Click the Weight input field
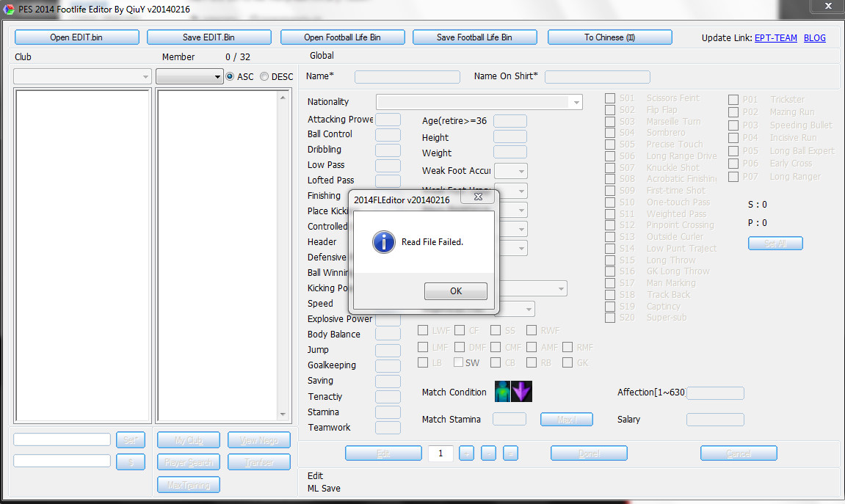The height and width of the screenshot is (504, 845). click(510, 153)
